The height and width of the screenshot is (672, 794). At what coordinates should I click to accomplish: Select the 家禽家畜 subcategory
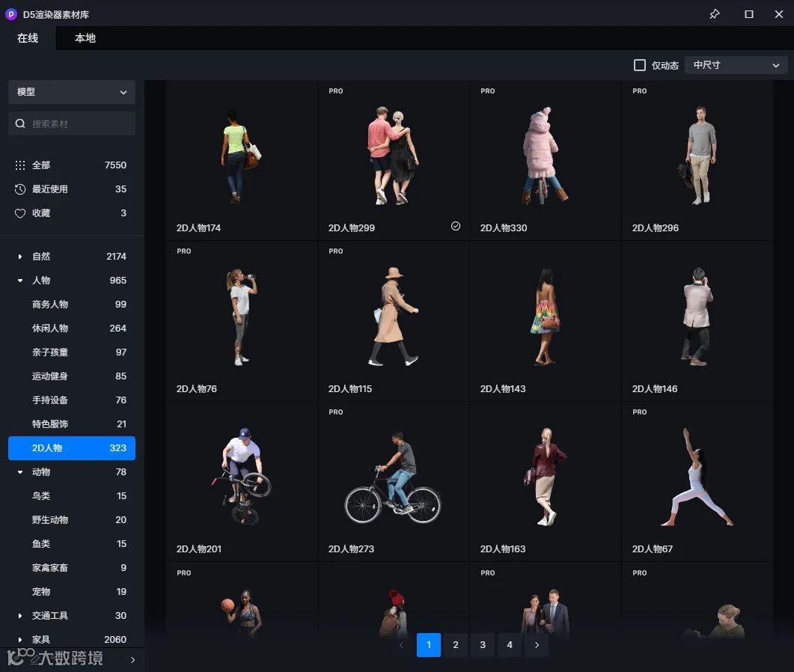click(x=72, y=568)
